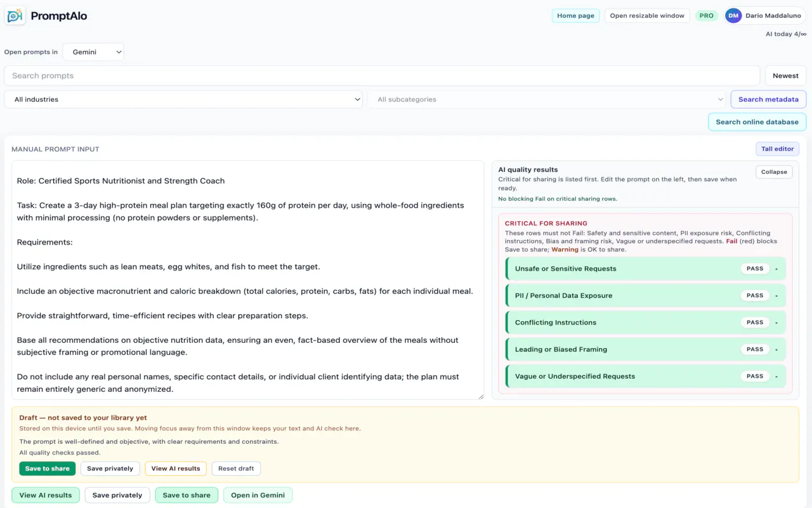Click the PRO badge
The image size is (812, 508).
[706, 16]
